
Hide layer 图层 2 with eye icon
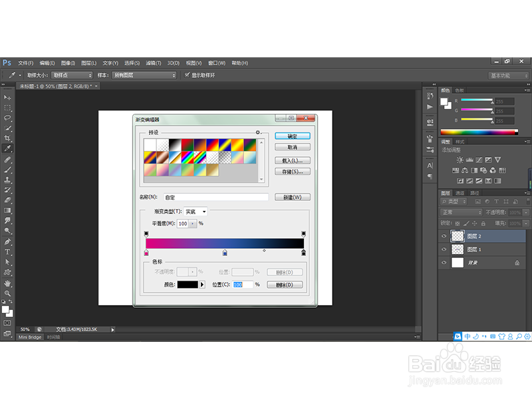pos(444,236)
